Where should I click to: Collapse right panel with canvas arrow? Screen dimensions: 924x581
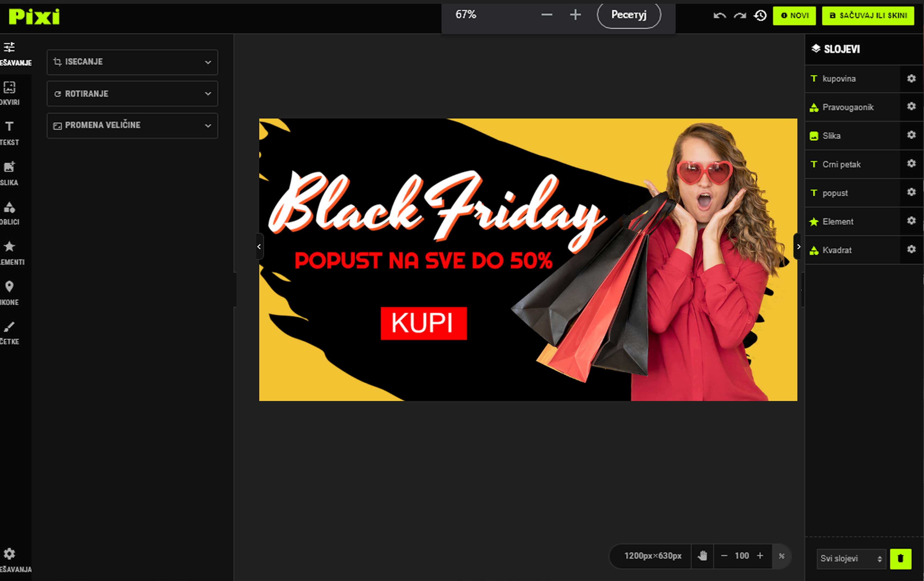pos(799,247)
